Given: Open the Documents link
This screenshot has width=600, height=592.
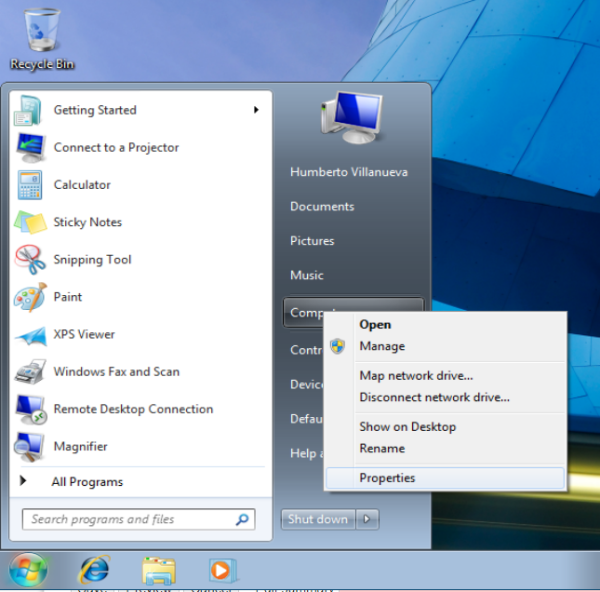Looking at the screenshot, I should [x=322, y=207].
